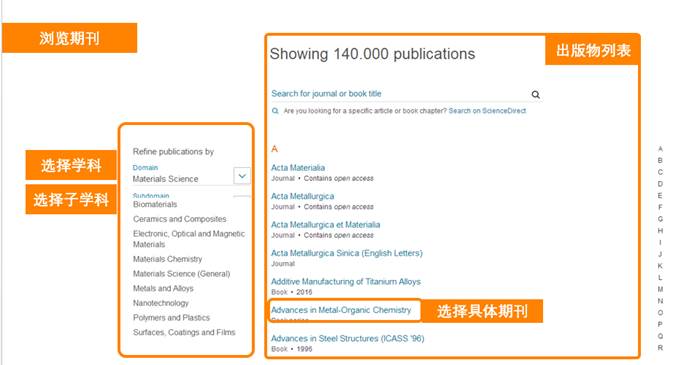Jump to letter O in alphabet index
The image size is (692, 365).
[x=660, y=312]
